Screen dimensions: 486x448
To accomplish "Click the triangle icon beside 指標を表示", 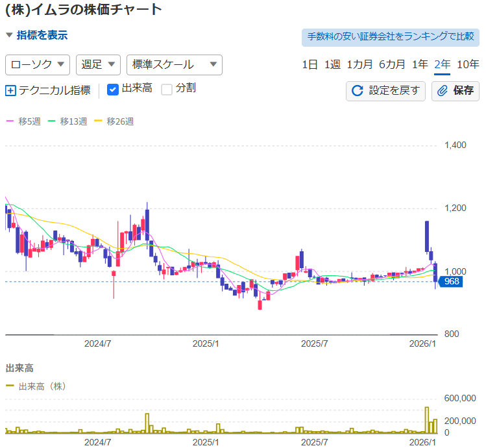I will tap(9, 36).
